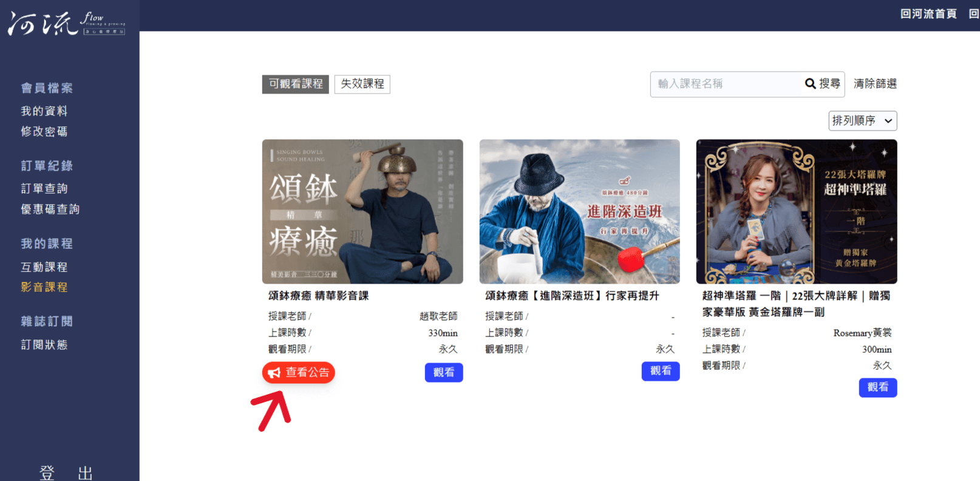Image resolution: width=980 pixels, height=481 pixels.
Task: Open the 超神準塔羅 course thumbnail
Action: pyautogui.click(x=797, y=211)
